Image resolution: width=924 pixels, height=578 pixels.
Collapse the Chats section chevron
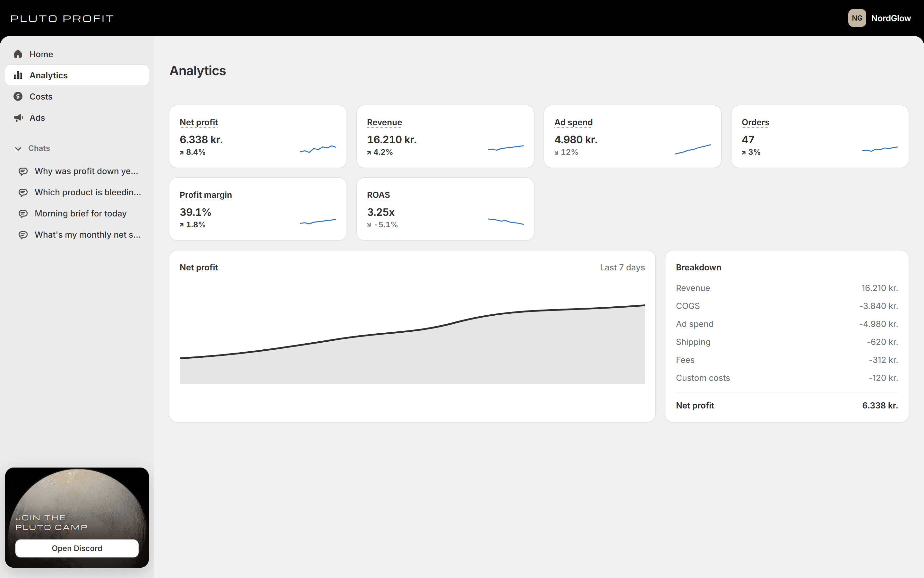pyautogui.click(x=18, y=148)
